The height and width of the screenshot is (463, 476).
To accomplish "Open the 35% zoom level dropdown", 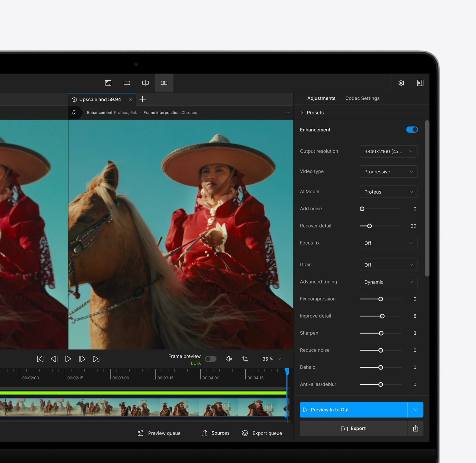I will point(271,359).
